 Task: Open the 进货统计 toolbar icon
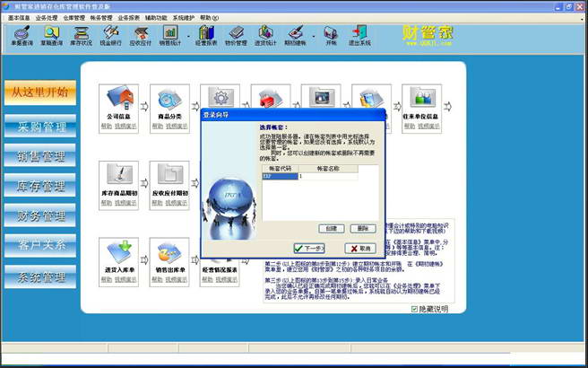[x=265, y=36]
